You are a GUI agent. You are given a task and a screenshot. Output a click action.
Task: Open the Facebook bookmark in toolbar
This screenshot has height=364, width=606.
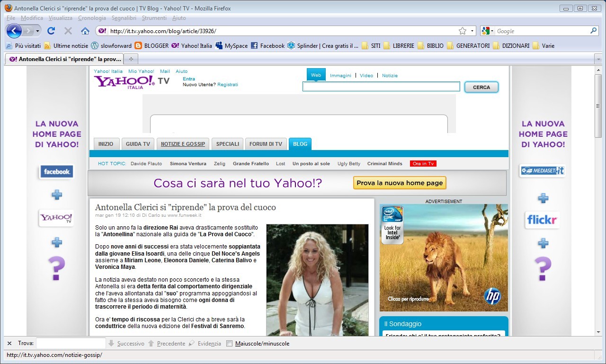267,46
